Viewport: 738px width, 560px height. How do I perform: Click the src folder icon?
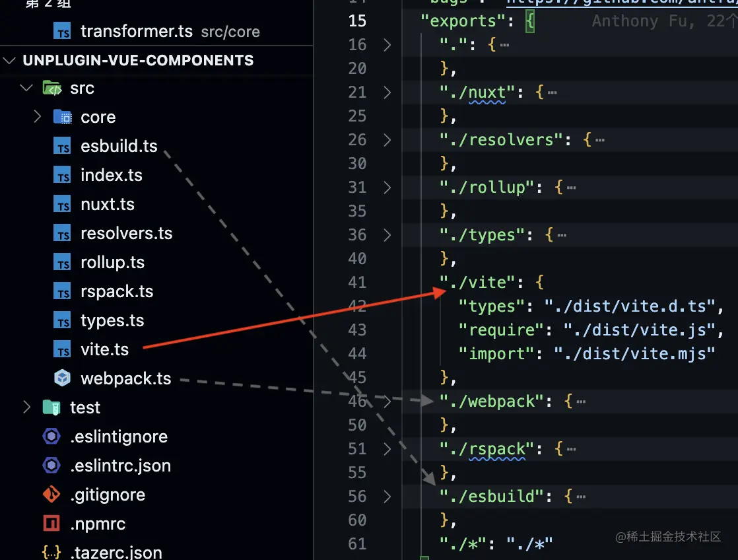(52, 88)
